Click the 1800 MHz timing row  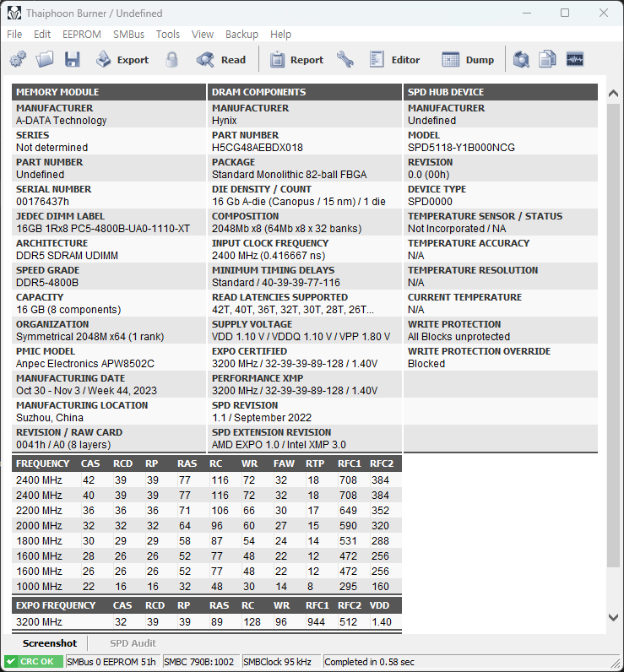tap(207, 541)
